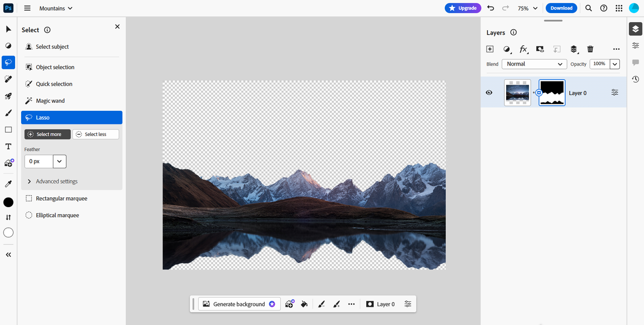
Task: Click Generate background button
Action: tap(239, 304)
